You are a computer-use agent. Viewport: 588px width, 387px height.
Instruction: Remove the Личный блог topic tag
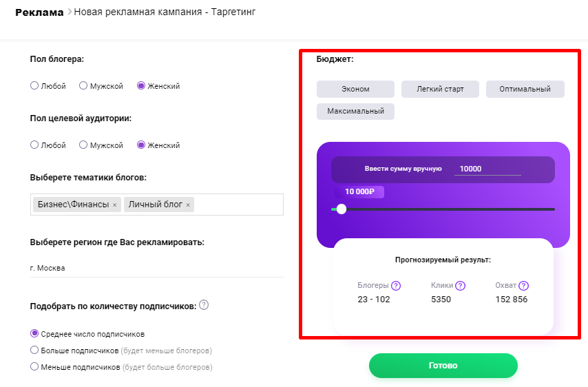[x=188, y=205]
